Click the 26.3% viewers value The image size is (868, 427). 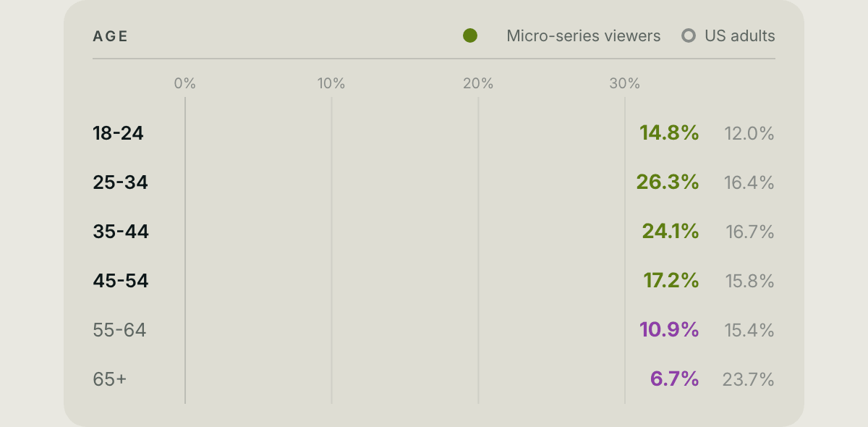click(x=668, y=182)
